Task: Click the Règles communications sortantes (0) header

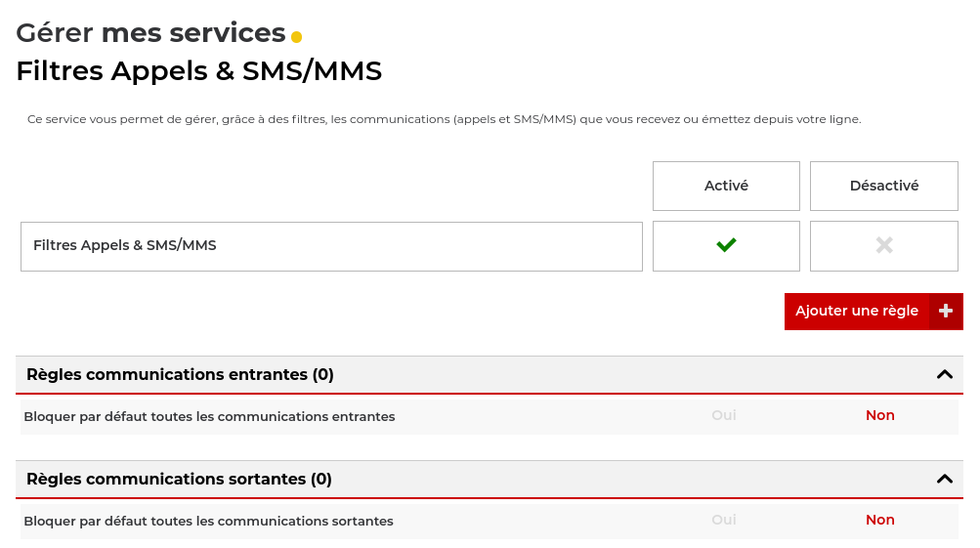Action: (490, 480)
